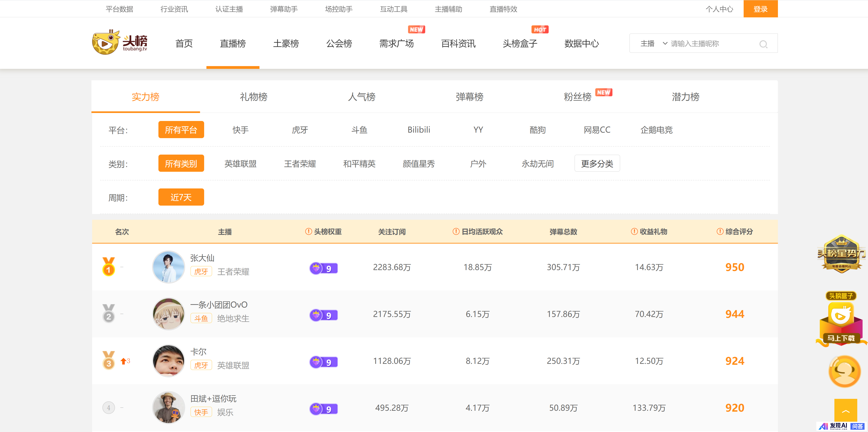This screenshot has height=432, width=868.
Task: Switch to 礼物榜 tab
Action: 253,97
